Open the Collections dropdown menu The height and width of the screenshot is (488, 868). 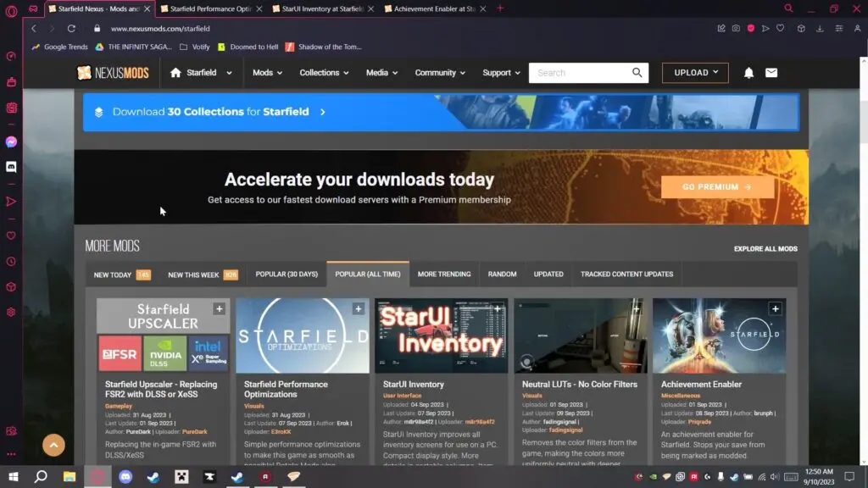[324, 73]
